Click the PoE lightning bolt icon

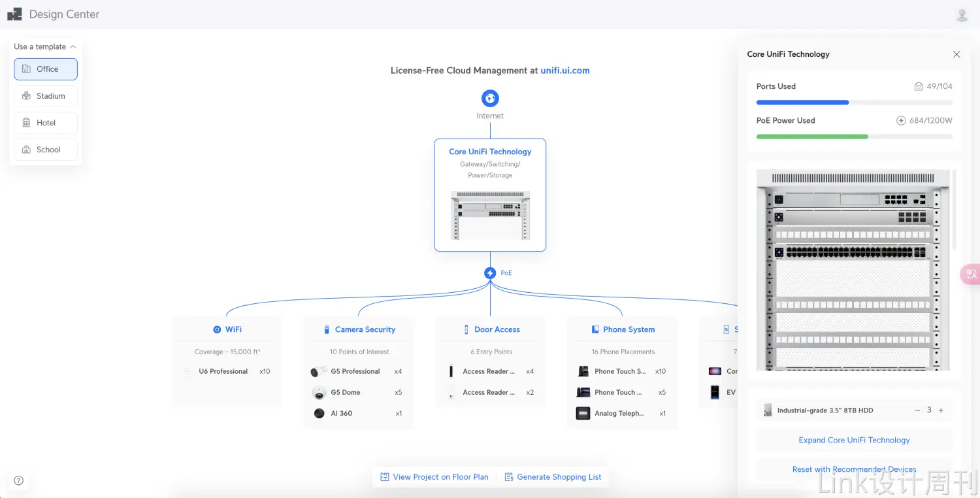point(490,273)
